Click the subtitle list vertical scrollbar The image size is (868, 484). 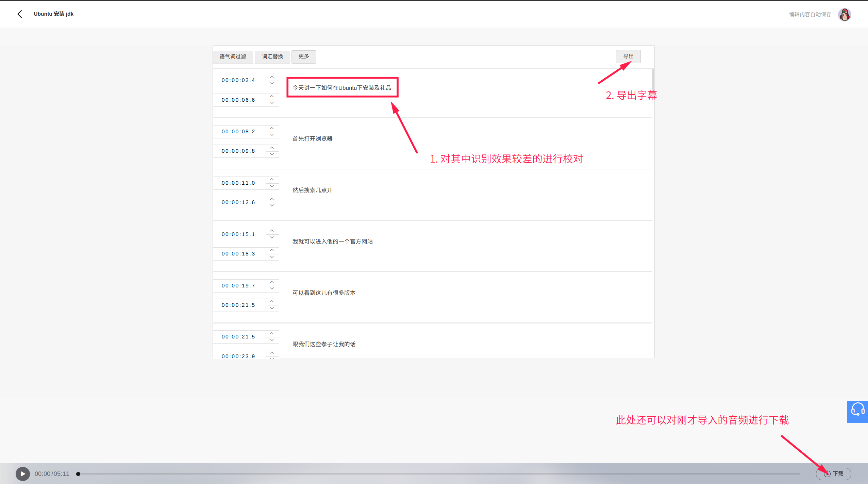(x=652, y=80)
